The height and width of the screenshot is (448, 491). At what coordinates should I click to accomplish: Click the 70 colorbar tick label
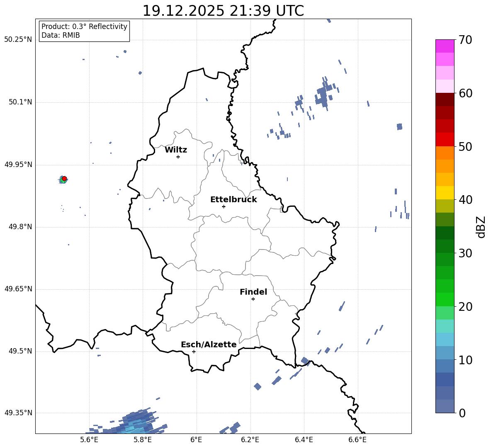click(x=465, y=40)
